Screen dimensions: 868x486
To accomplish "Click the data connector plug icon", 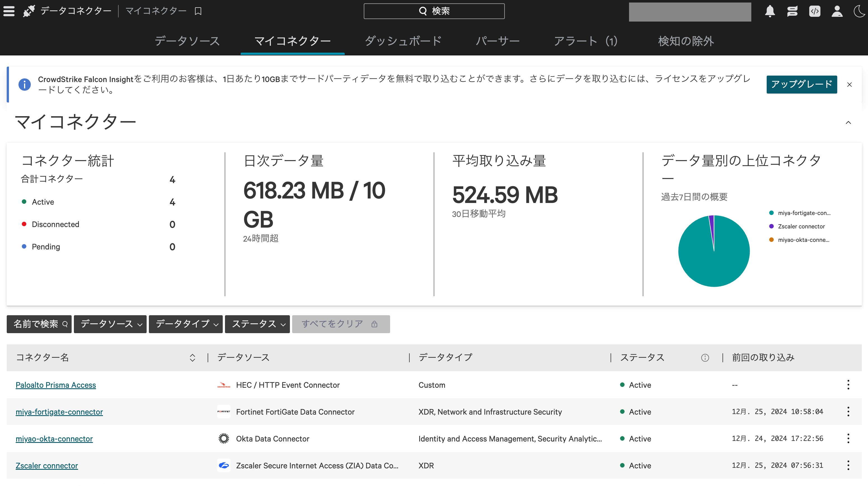I will coord(29,11).
